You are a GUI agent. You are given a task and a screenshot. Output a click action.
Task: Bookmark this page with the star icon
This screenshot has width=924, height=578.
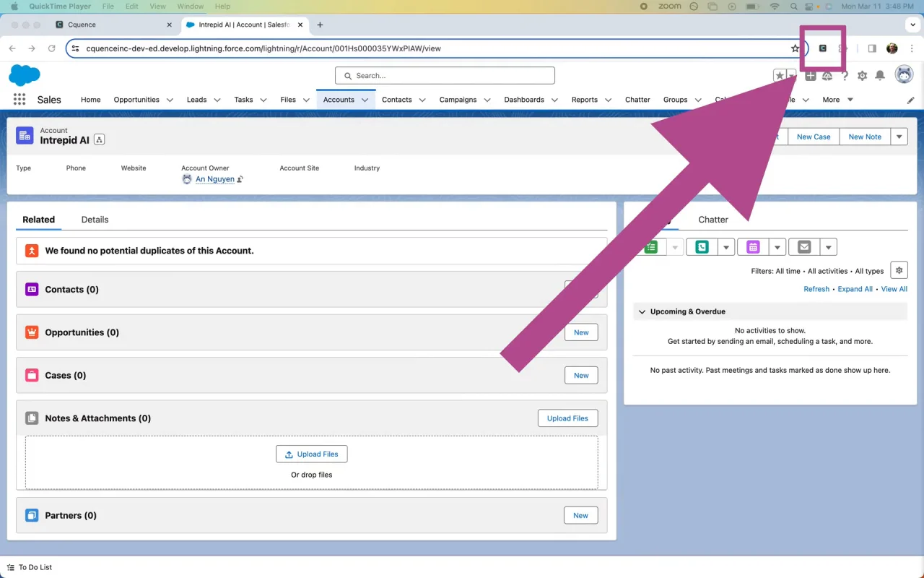(x=795, y=48)
